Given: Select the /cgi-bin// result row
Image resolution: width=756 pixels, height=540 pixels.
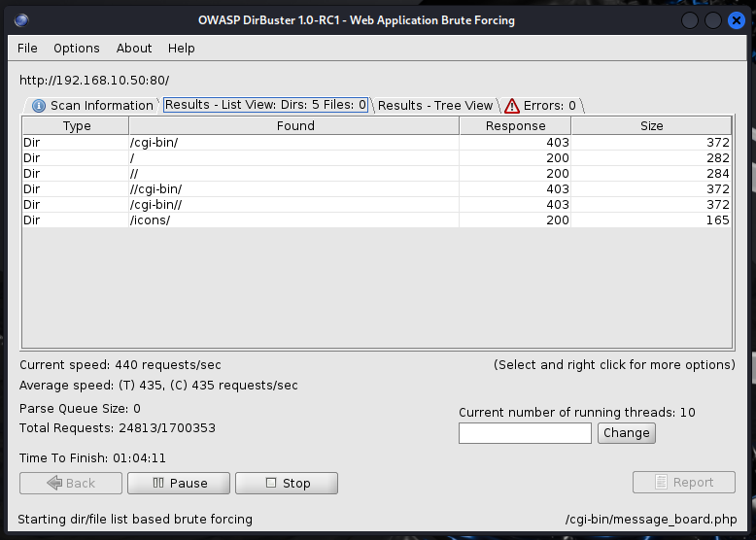Looking at the screenshot, I should (x=377, y=204).
